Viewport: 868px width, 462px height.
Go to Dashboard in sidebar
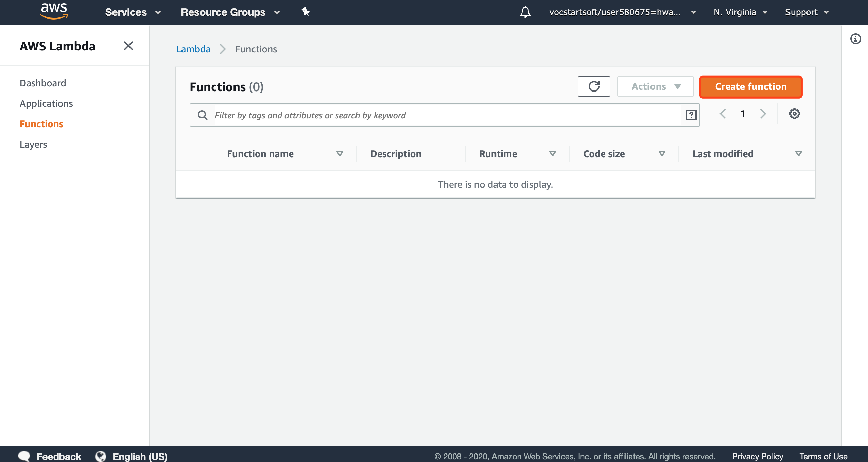pos(43,83)
